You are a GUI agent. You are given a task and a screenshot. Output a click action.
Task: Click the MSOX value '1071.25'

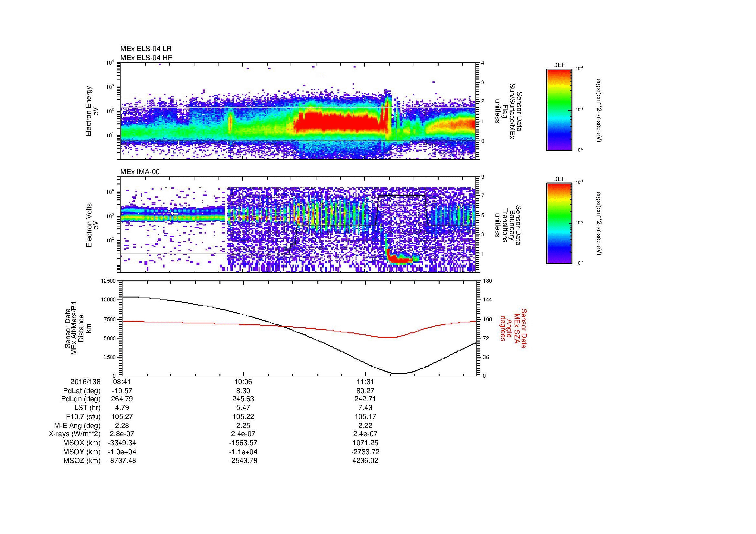coord(365,443)
